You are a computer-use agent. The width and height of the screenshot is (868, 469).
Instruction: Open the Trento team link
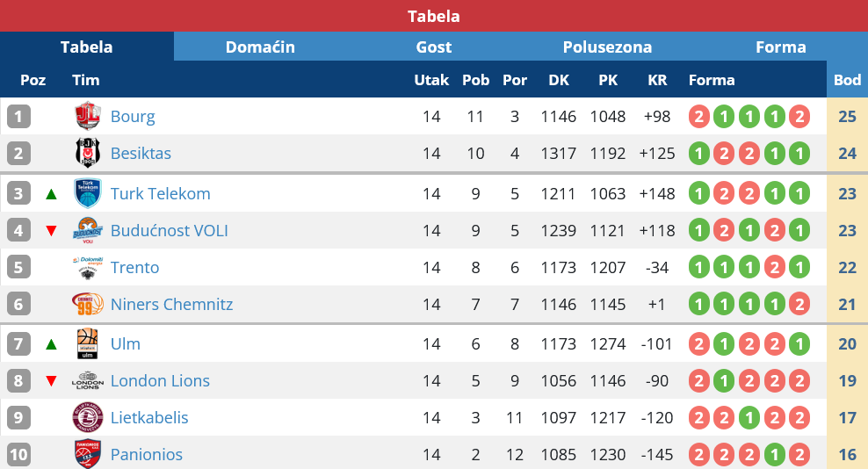point(134,267)
